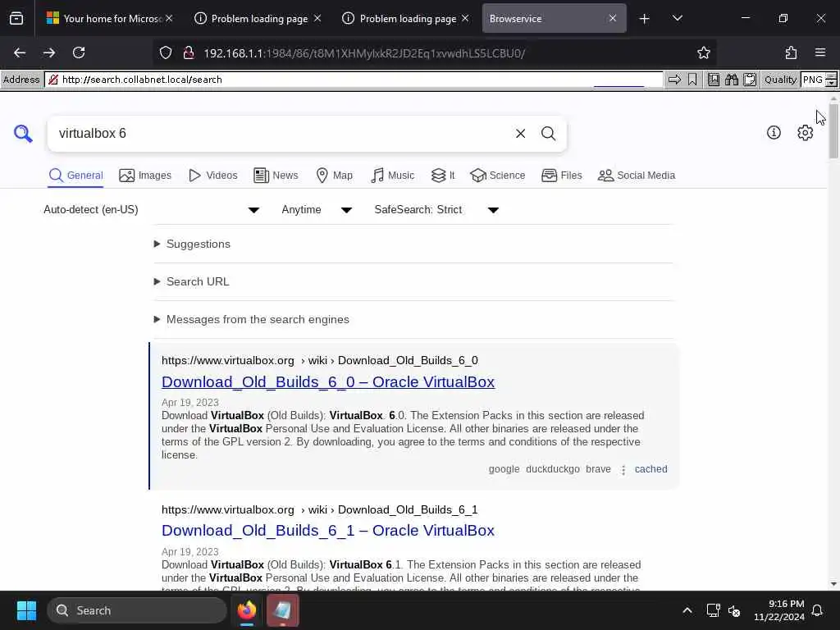Open the Browservice clipboard icon
Image resolution: width=840 pixels, height=630 pixels.
tap(750, 80)
